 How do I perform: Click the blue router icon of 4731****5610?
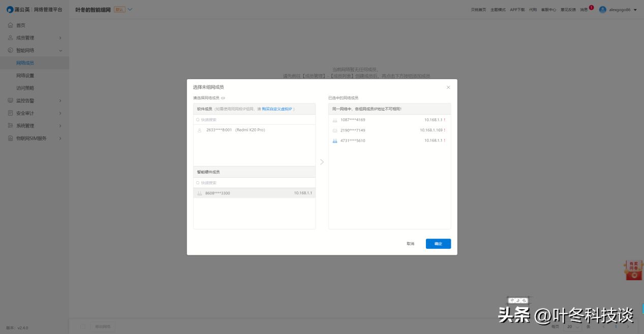334,141
